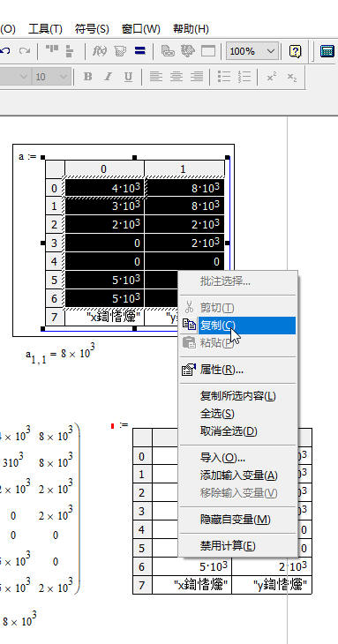Select 全选(S) in context menu
The width and height of the screenshot is (338, 644).
237,414
